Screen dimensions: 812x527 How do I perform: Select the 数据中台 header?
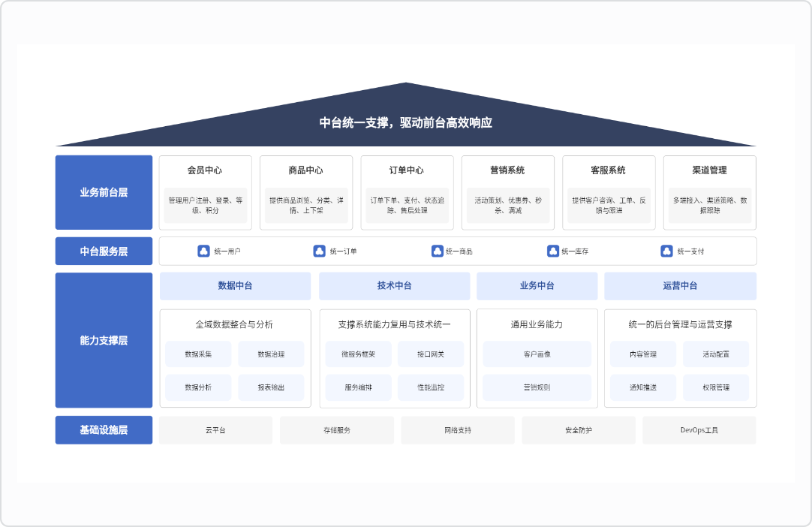point(236,286)
